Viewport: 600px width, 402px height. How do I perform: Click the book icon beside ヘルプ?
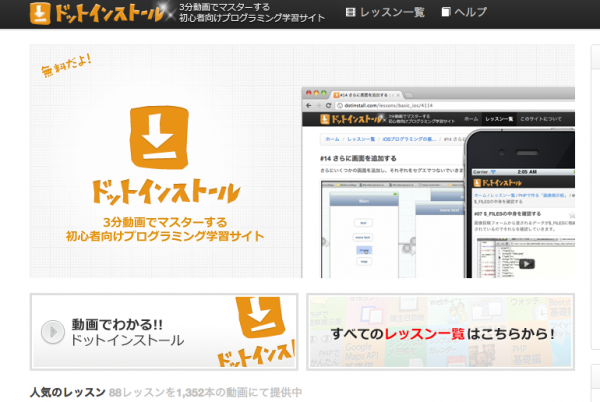point(446,12)
